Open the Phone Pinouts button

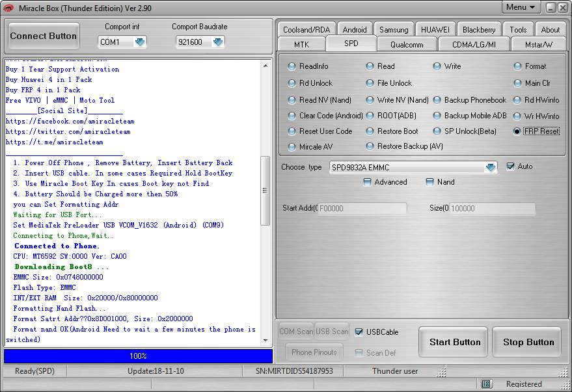coord(314,352)
